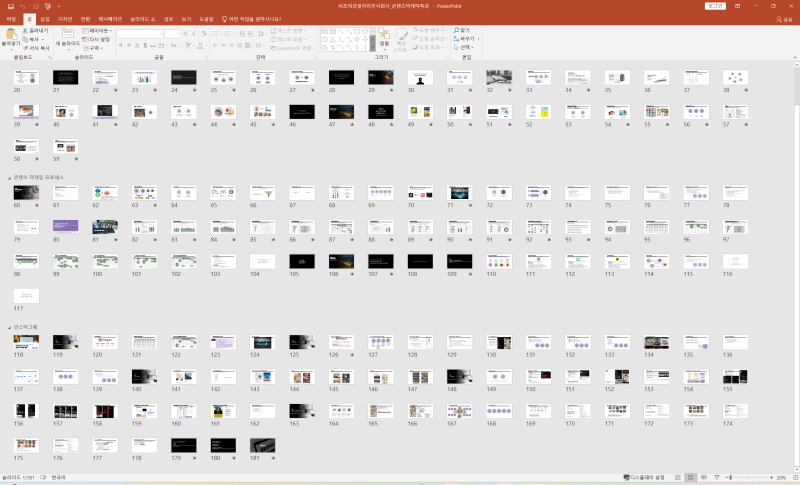
Task: Click Ribbon Display Options icon in title bar
Action: (x=737, y=6)
